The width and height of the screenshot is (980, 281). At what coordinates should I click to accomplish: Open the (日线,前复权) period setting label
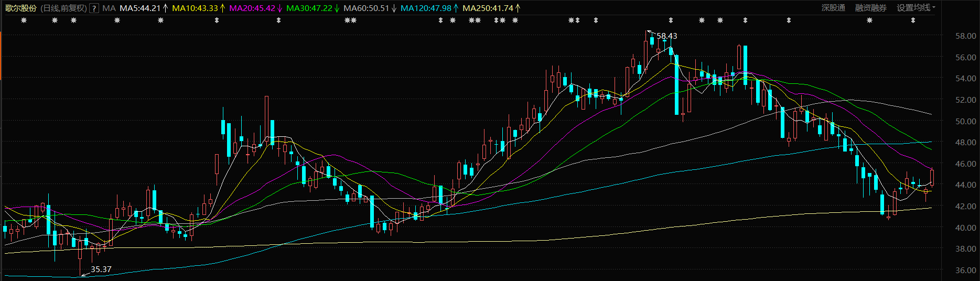coord(63,8)
